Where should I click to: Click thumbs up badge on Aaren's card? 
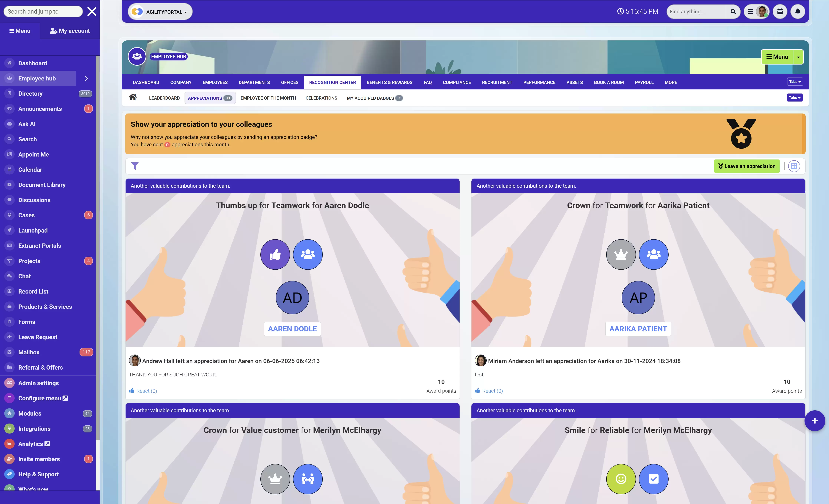pos(275,254)
